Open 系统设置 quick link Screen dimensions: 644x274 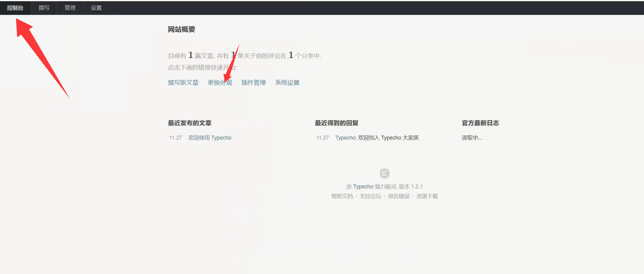[287, 83]
